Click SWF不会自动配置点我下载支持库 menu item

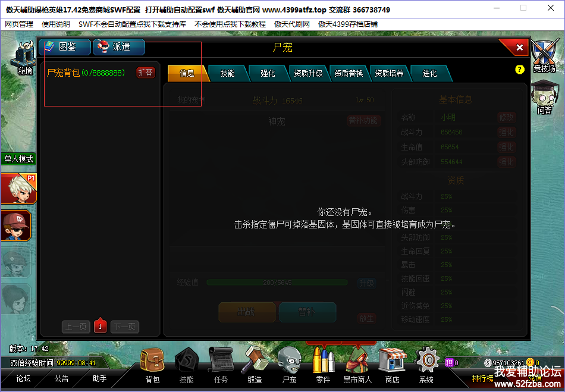tap(132, 24)
